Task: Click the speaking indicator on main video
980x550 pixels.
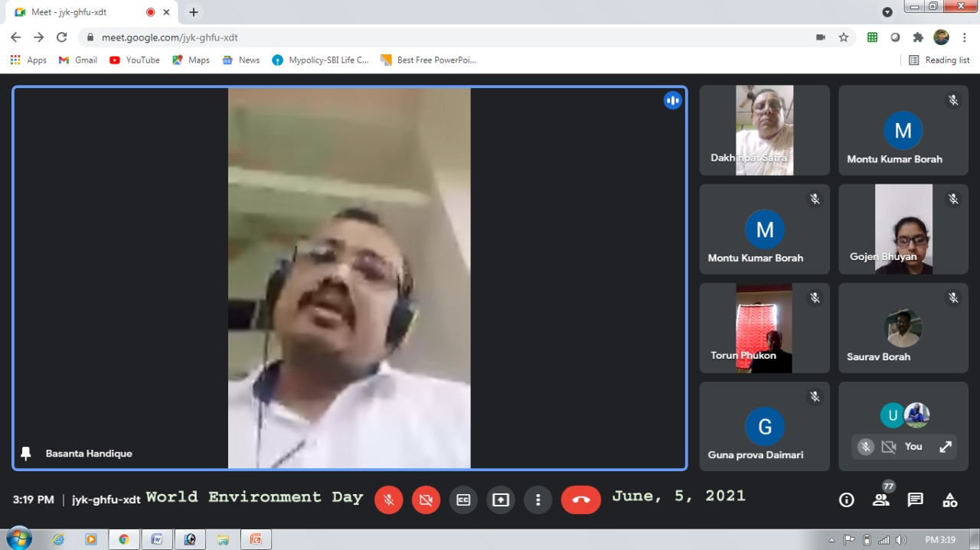Action: coord(672,100)
